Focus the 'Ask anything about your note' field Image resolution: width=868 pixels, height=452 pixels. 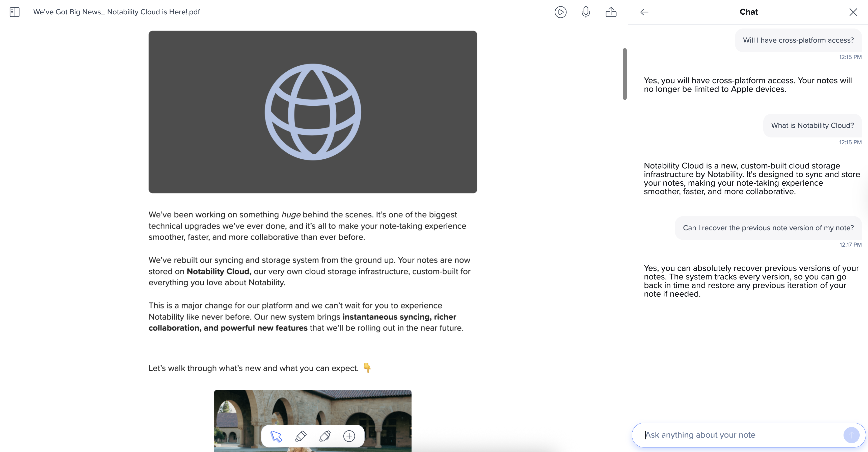(x=741, y=435)
